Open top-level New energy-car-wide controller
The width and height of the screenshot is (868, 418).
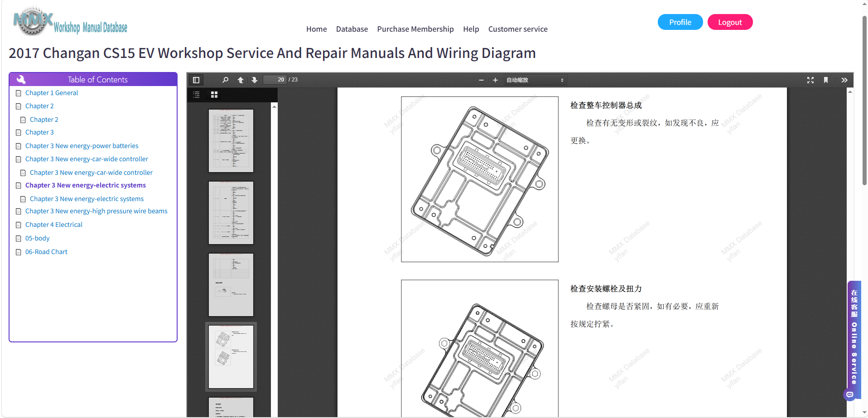pos(87,159)
